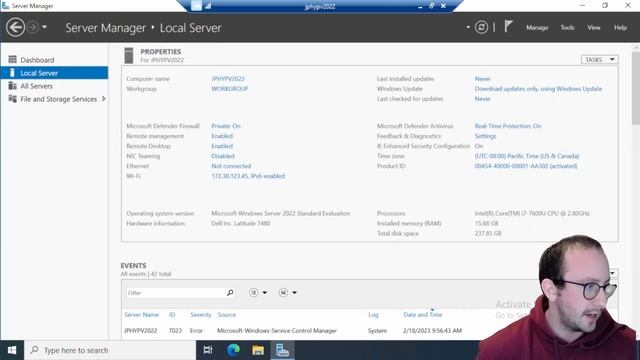This screenshot has height=360, width=640.
Task: Click IE Enhanced Security Configuration On link
Action: [x=478, y=146]
